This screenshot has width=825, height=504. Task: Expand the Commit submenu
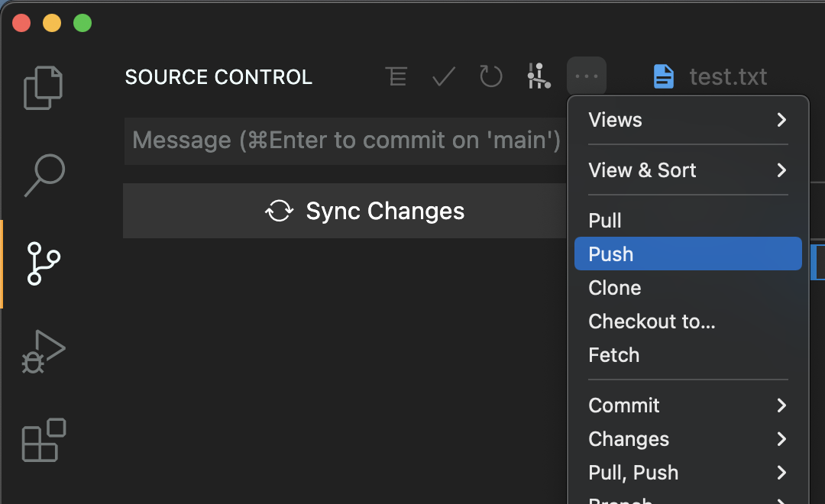click(687, 405)
